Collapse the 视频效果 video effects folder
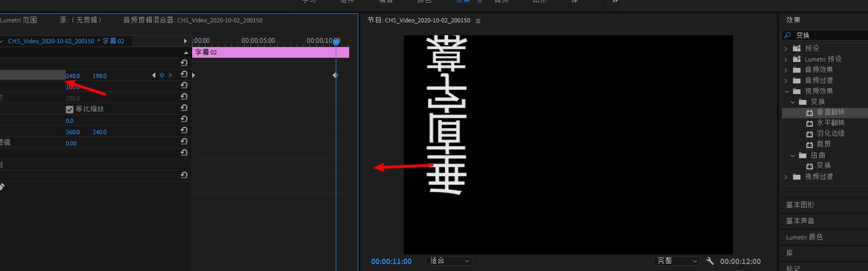This screenshot has width=868, height=271. [x=787, y=91]
